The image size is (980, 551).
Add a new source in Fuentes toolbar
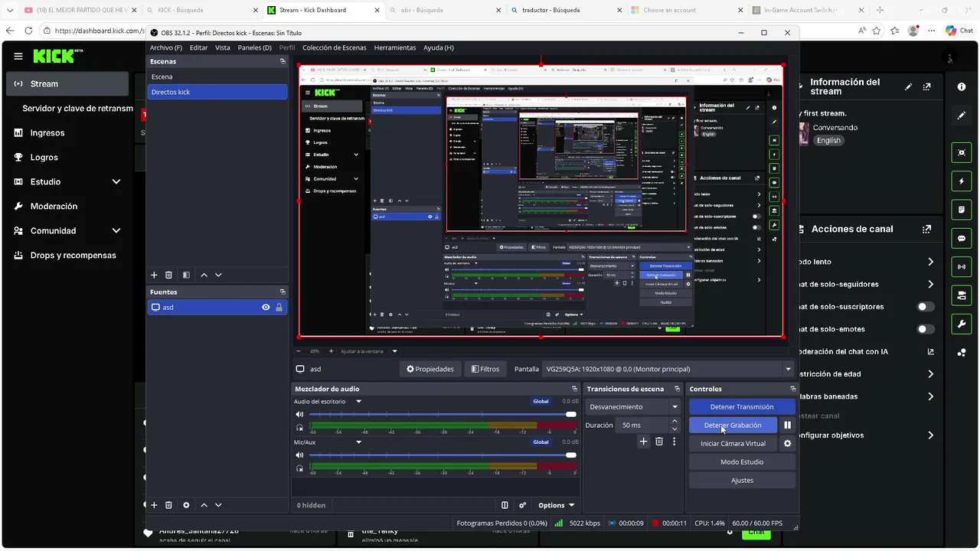click(x=154, y=505)
